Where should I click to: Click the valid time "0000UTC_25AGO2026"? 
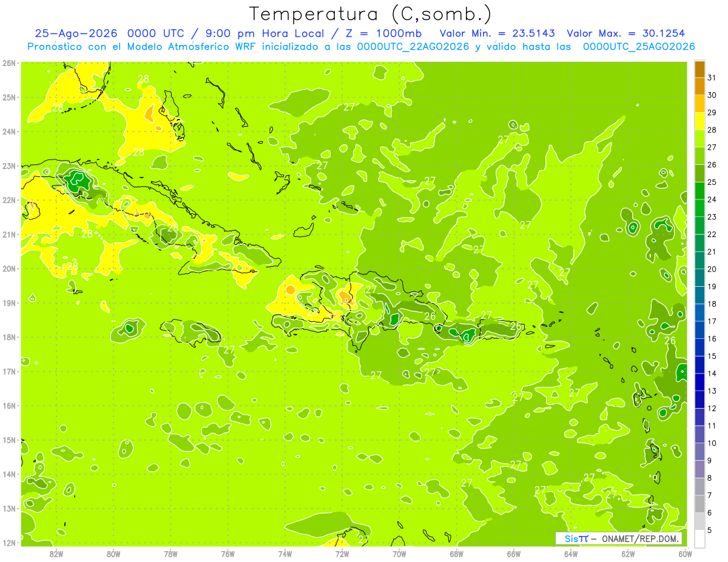(x=638, y=47)
